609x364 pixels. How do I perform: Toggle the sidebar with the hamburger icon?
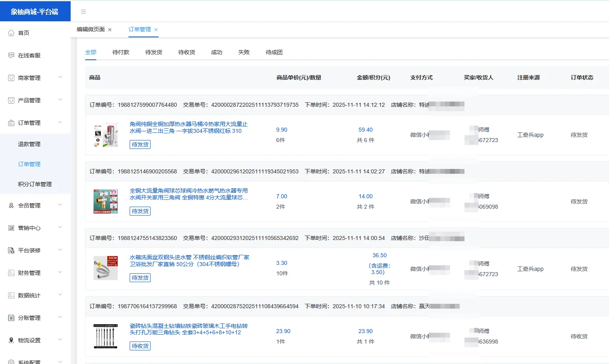tap(84, 12)
